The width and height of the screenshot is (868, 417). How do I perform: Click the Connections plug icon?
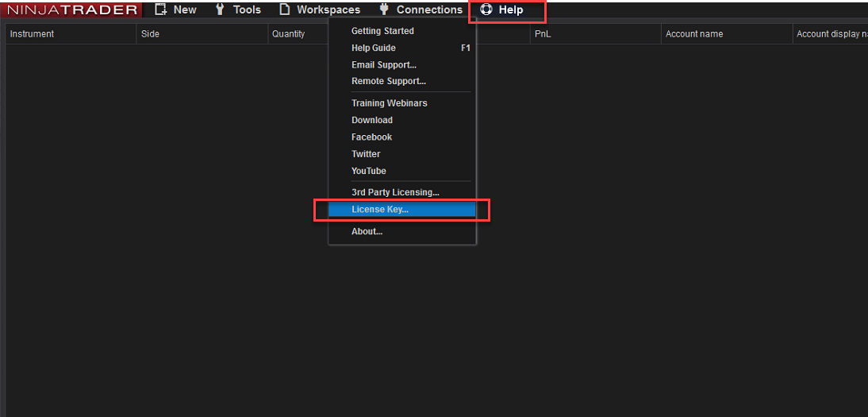[384, 10]
